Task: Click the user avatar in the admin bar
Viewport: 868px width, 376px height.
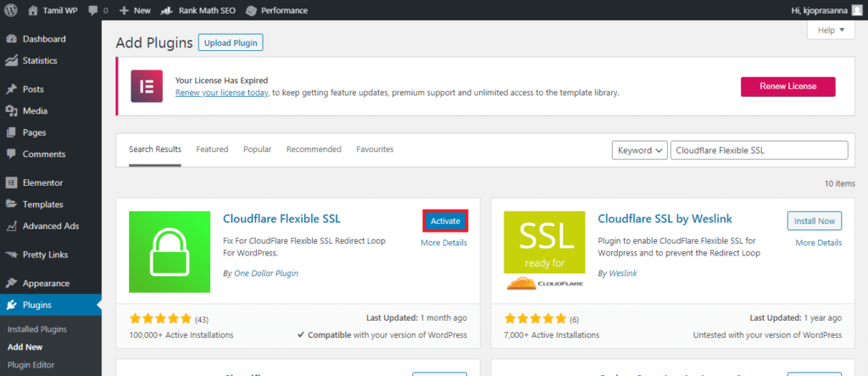Action: coord(857,10)
